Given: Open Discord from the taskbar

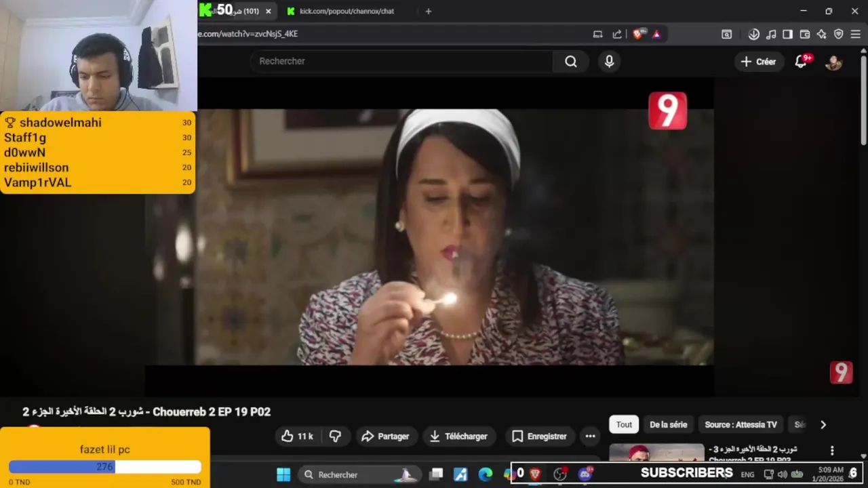Looking at the screenshot, I should pos(585,474).
